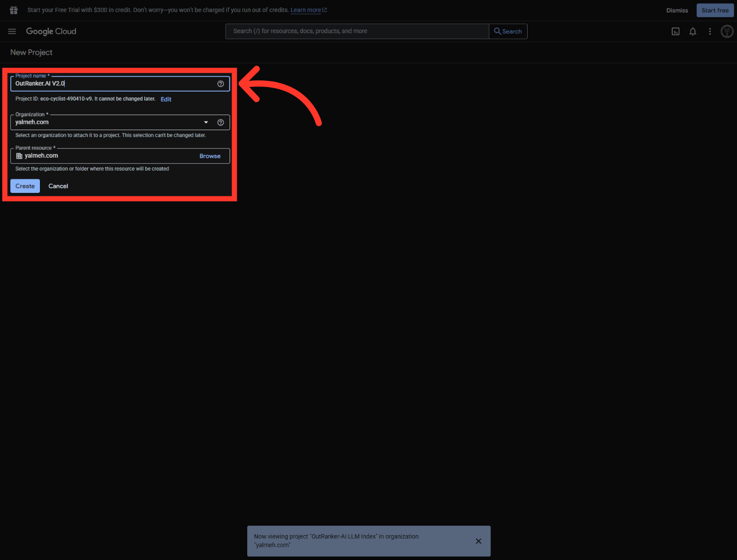
Task: Click the 'Now viewing project' notification text
Action: (x=336, y=541)
